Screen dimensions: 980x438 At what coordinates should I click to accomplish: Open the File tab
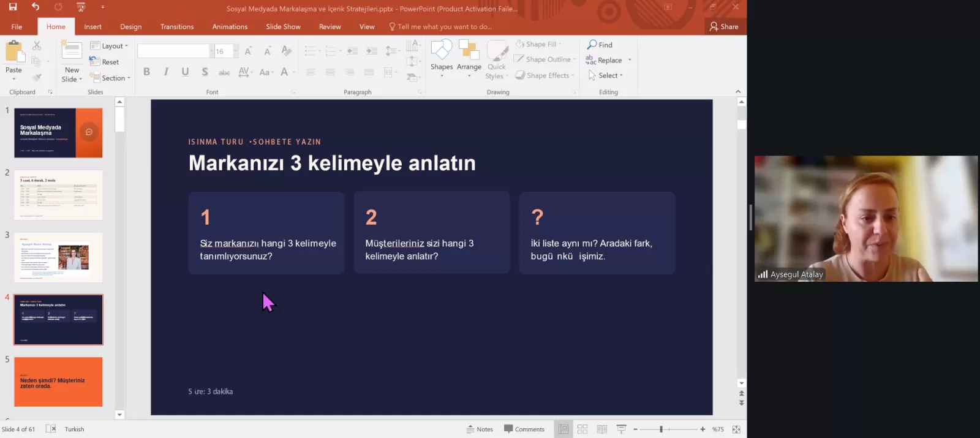point(17,26)
